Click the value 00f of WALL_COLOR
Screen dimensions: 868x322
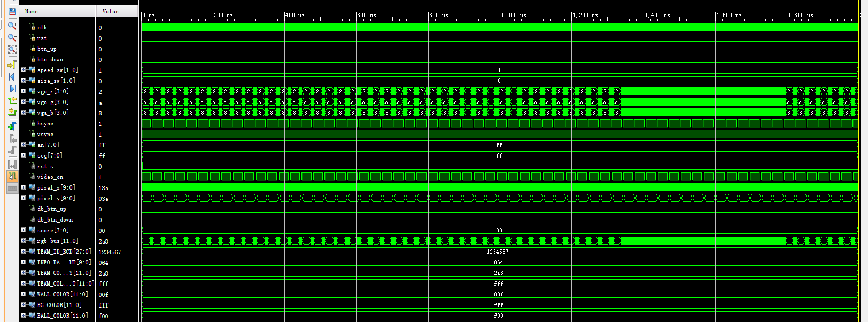coord(103,295)
